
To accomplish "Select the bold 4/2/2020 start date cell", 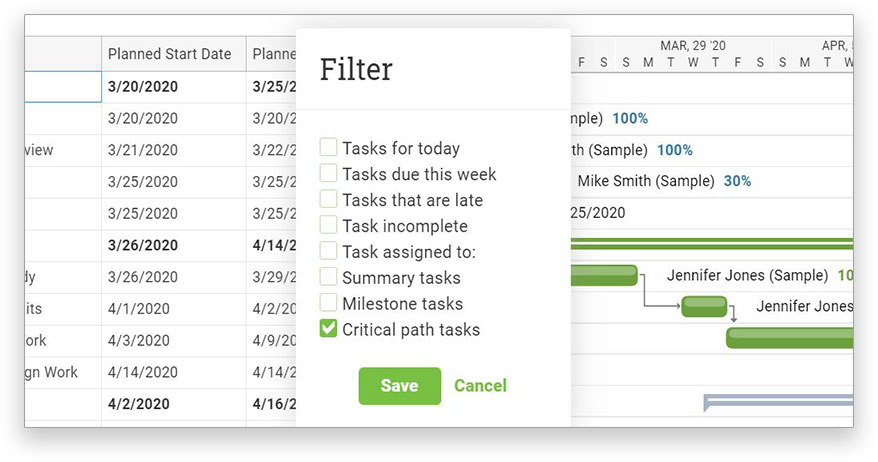I will (139, 404).
